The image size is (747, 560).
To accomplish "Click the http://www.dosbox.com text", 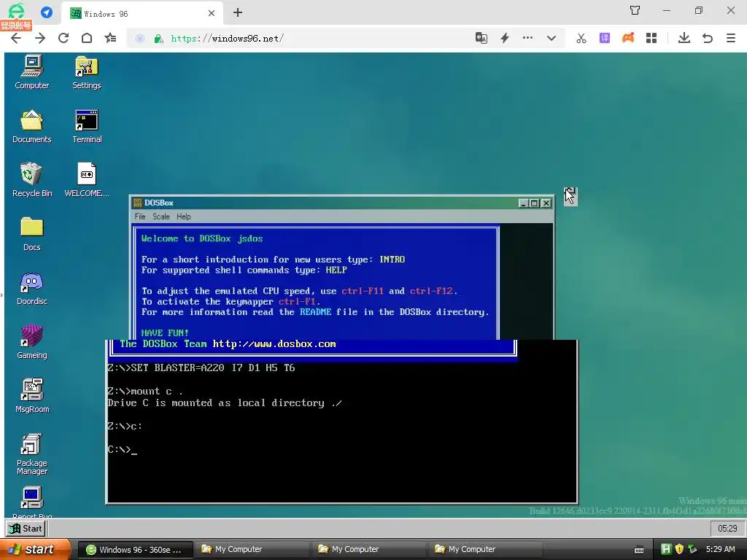I will [x=274, y=344].
